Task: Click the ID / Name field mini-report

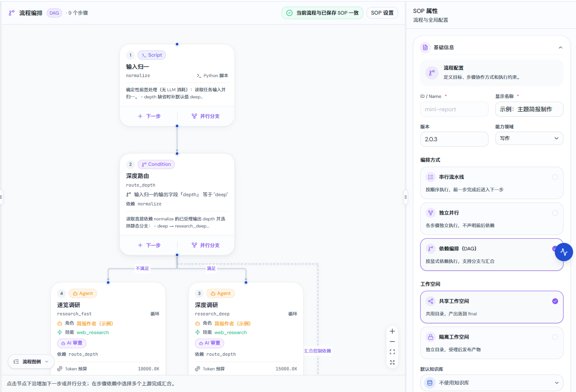Action: tap(454, 109)
